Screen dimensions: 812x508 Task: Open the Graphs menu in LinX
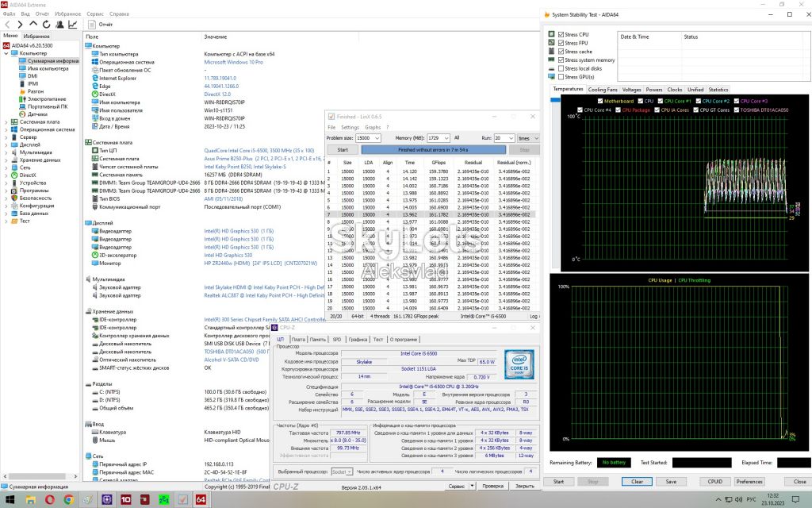[x=373, y=127]
